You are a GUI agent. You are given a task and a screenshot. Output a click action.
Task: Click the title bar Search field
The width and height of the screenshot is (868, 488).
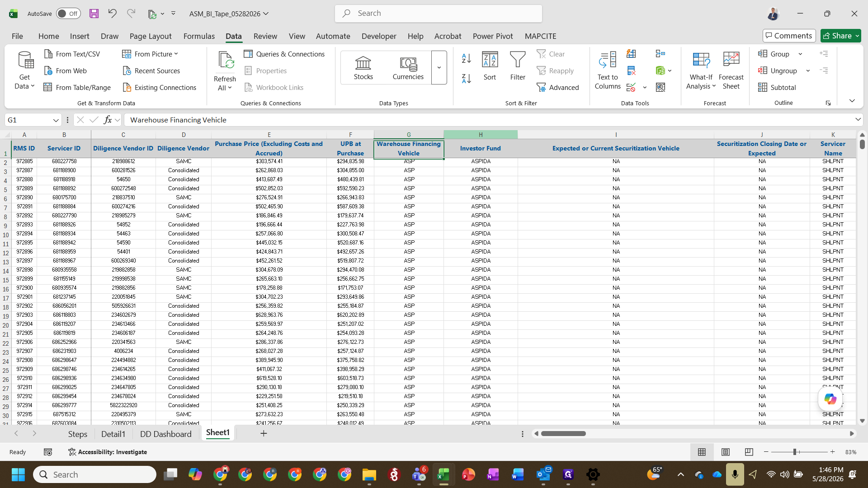(439, 14)
